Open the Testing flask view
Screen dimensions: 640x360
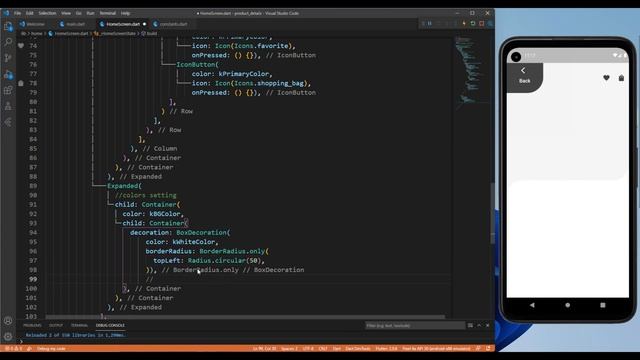(8, 106)
